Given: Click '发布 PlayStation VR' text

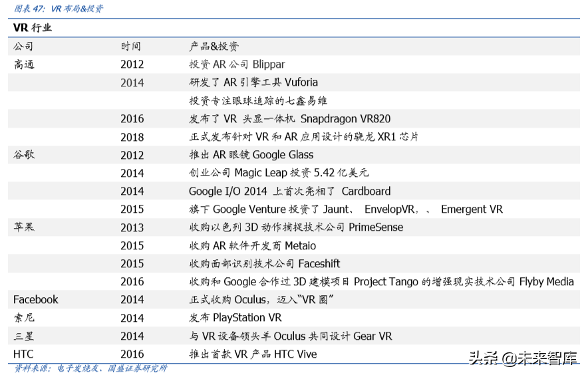Looking at the screenshot, I should point(235,318).
